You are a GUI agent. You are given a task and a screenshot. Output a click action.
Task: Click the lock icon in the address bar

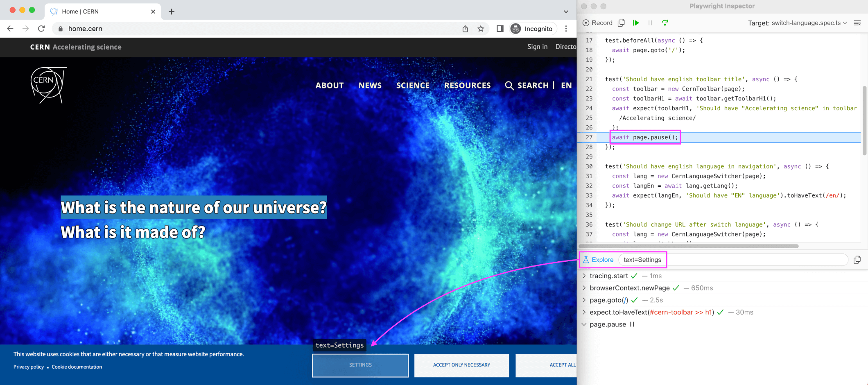pos(61,29)
